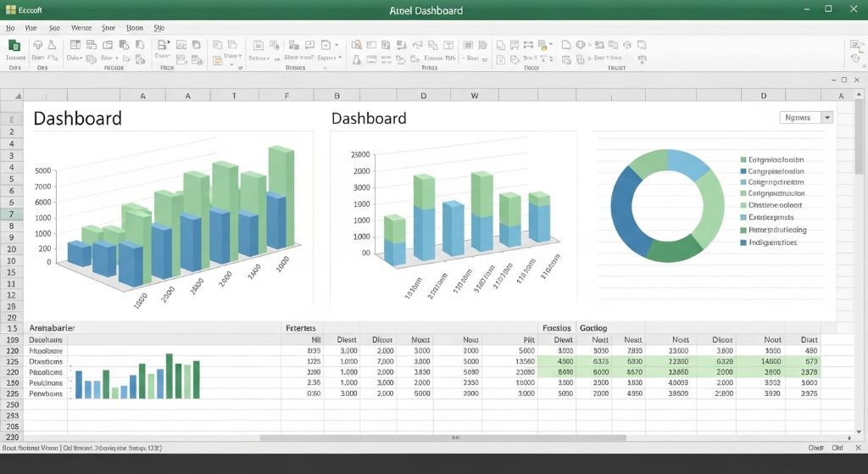This screenshot has width=868, height=474.
Task: Click the Okl status bar button
Action: click(837, 448)
